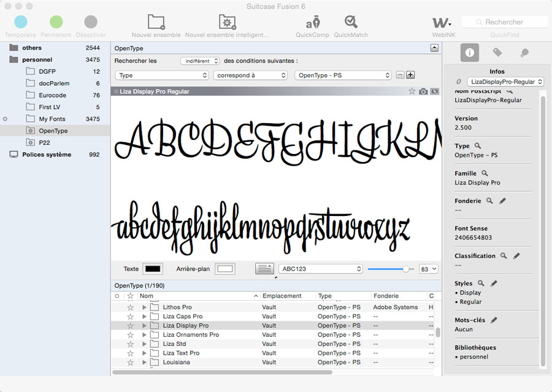
Task: Change the Texte color swatch
Action: [153, 269]
